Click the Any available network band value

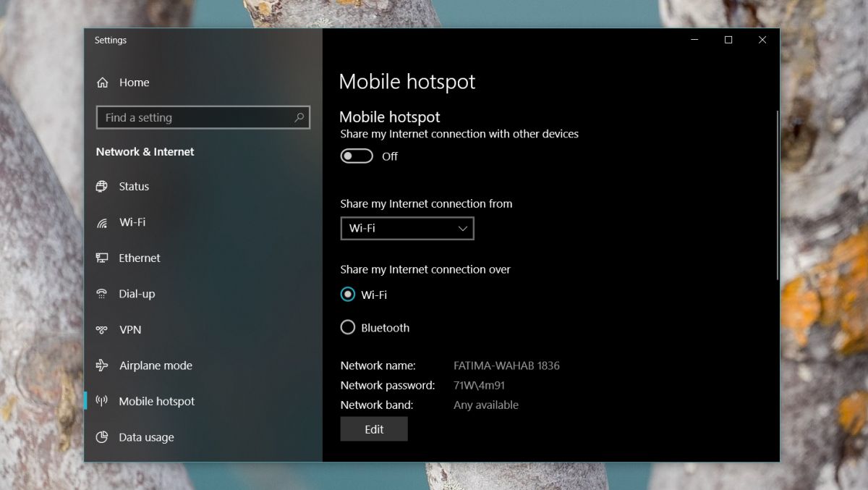(x=486, y=405)
